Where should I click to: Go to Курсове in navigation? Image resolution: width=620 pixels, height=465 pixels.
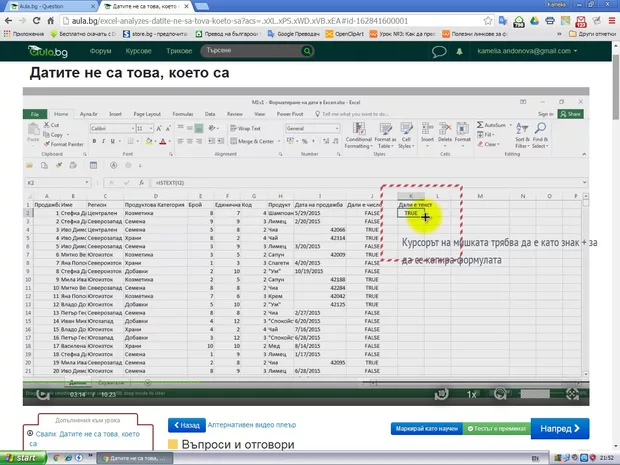[x=141, y=49]
